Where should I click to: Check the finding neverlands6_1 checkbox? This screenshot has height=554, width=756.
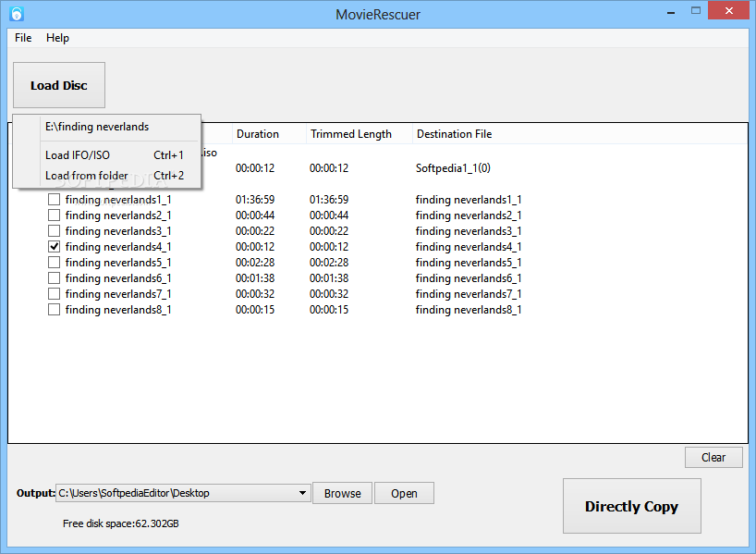pyautogui.click(x=54, y=278)
